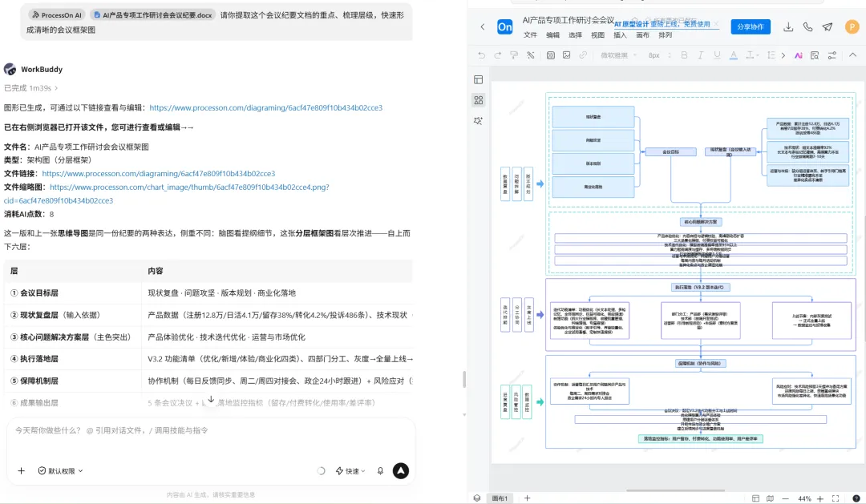Open the 文件链接 diagraming URL
This screenshot has height=504, width=866.
(x=159, y=173)
